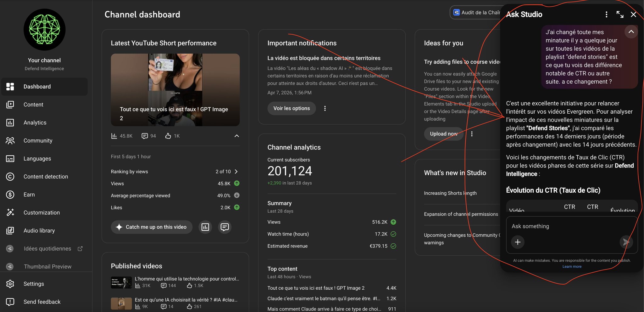Screen dimensions: 644x312
Task: Click Catch me up on this video
Action: pyautogui.click(x=152, y=227)
